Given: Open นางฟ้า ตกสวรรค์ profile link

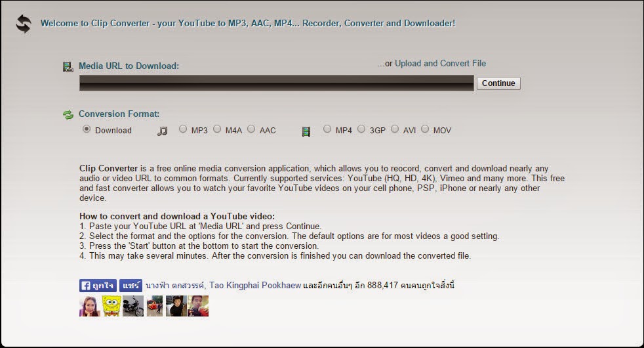Looking at the screenshot, I should (x=175, y=285).
